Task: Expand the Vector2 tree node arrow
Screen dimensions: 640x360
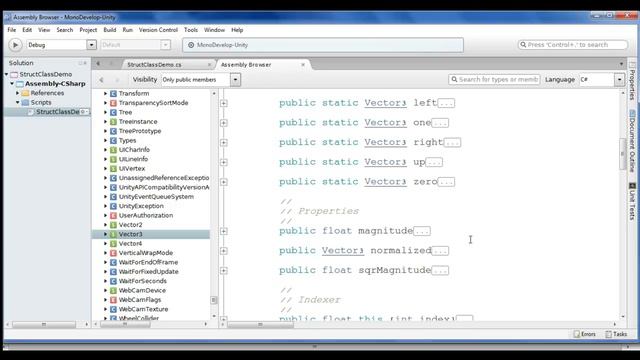Action: coord(105,225)
